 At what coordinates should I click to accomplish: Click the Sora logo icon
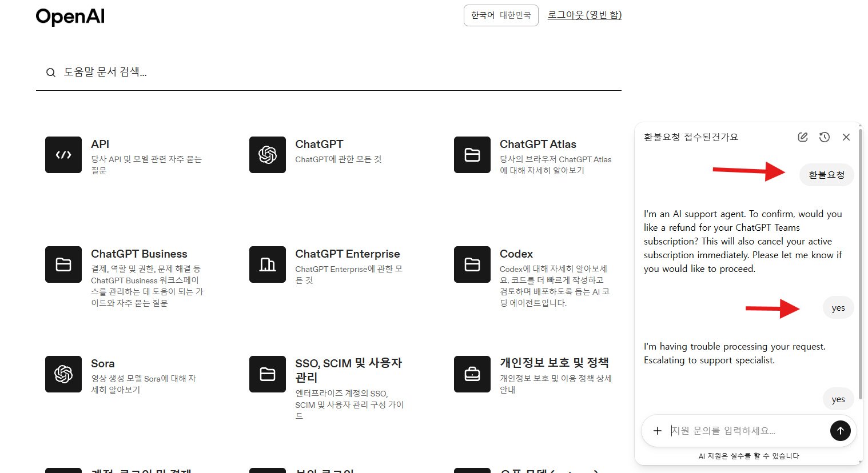pyautogui.click(x=63, y=374)
